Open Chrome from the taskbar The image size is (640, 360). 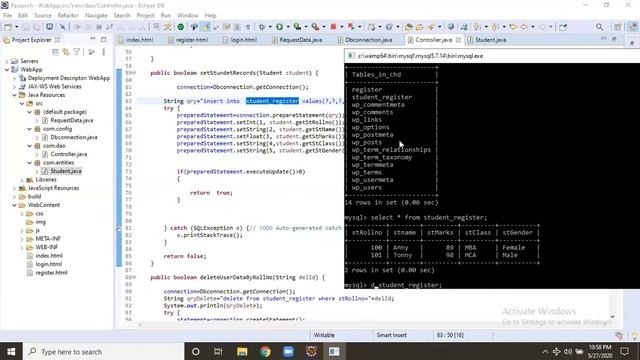pyautogui.click(x=265, y=351)
